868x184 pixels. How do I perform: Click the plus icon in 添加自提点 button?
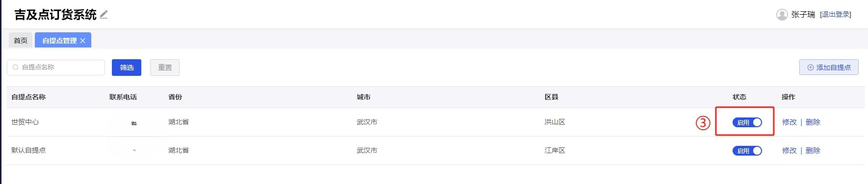tap(811, 68)
